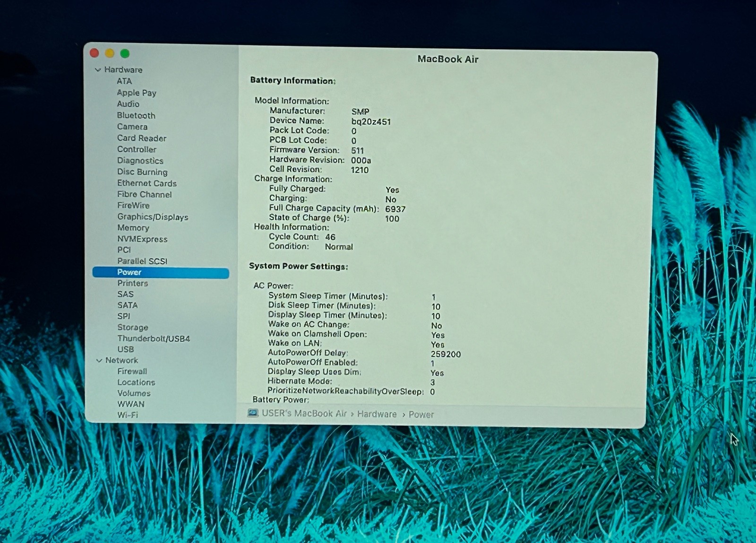Click the laptop icon in path bar
This screenshot has height=543, width=756.
pos(253,413)
